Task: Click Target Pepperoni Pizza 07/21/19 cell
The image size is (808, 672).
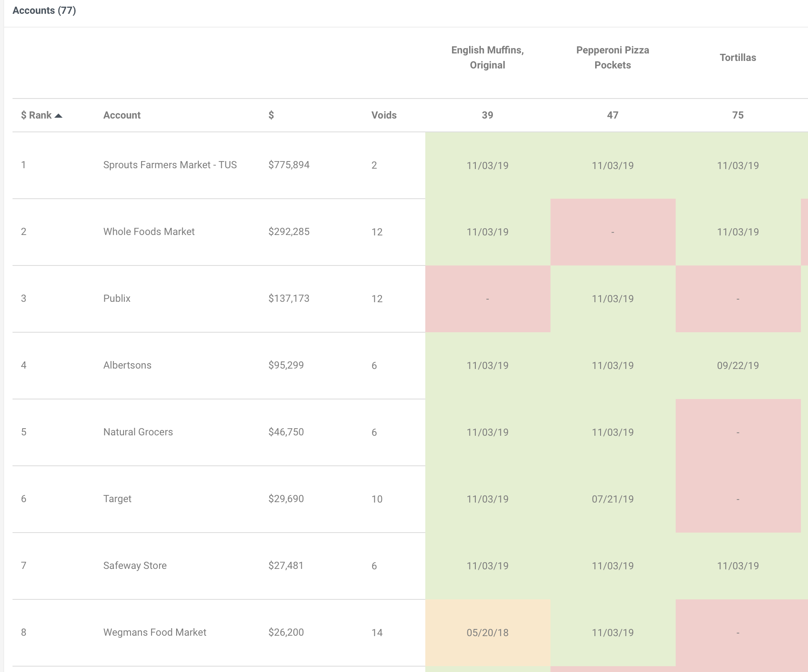Action: pos(613,499)
